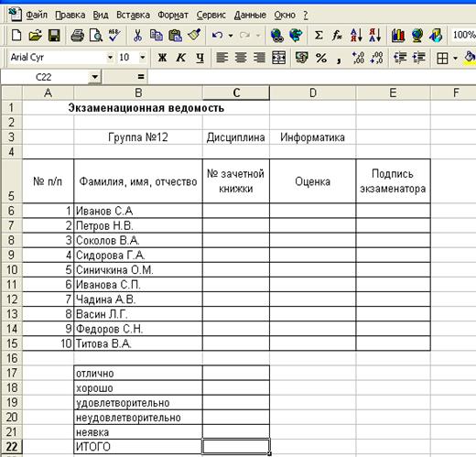The image size is (476, 457).
Task: Launch the chart wizard
Action: (x=398, y=35)
